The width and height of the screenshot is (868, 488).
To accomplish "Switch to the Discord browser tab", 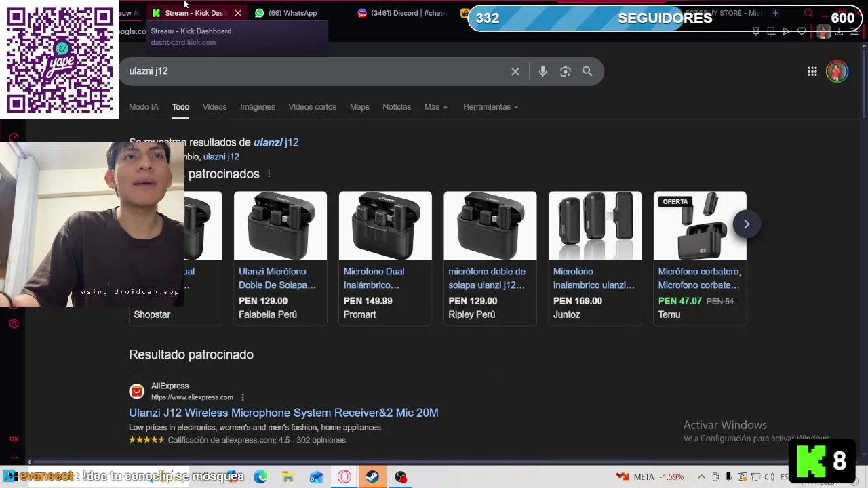I will [x=403, y=13].
